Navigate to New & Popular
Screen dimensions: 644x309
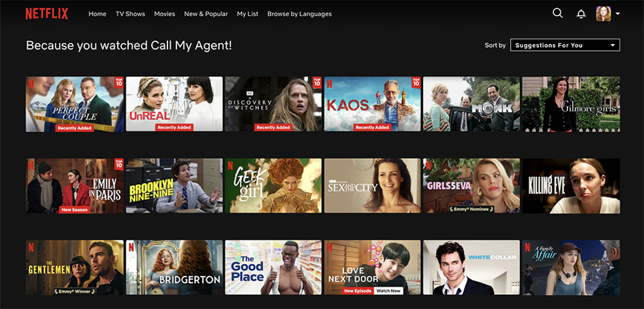click(x=206, y=14)
